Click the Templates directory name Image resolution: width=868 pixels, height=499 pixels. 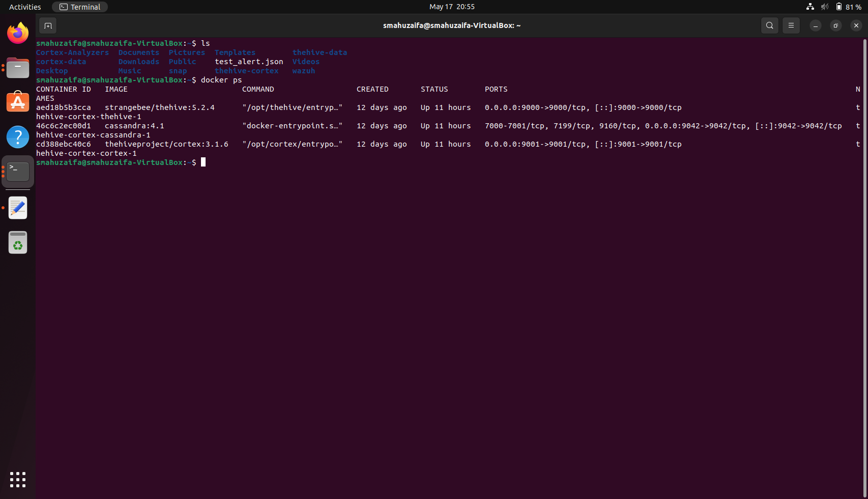pyautogui.click(x=235, y=52)
